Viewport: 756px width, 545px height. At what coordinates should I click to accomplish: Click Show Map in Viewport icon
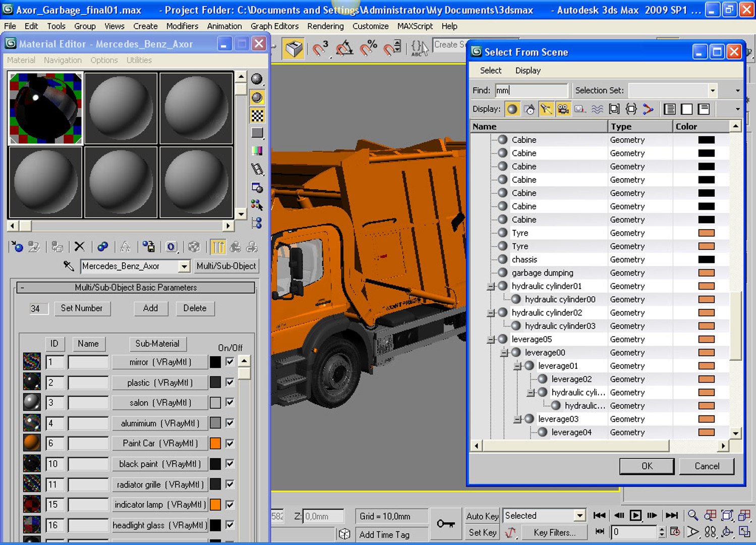pyautogui.click(x=194, y=247)
